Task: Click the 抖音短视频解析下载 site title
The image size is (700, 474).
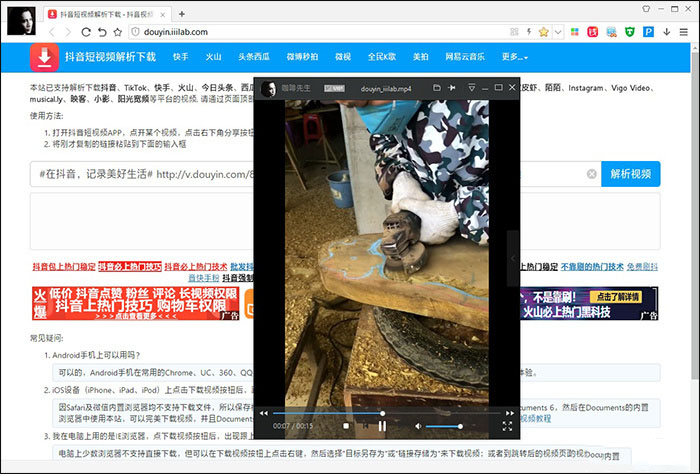Action: point(110,57)
